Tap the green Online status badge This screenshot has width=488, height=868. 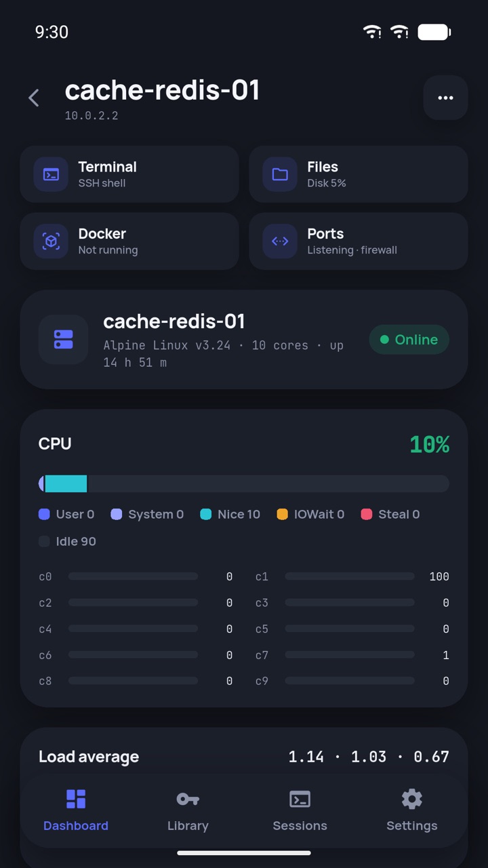pos(409,340)
